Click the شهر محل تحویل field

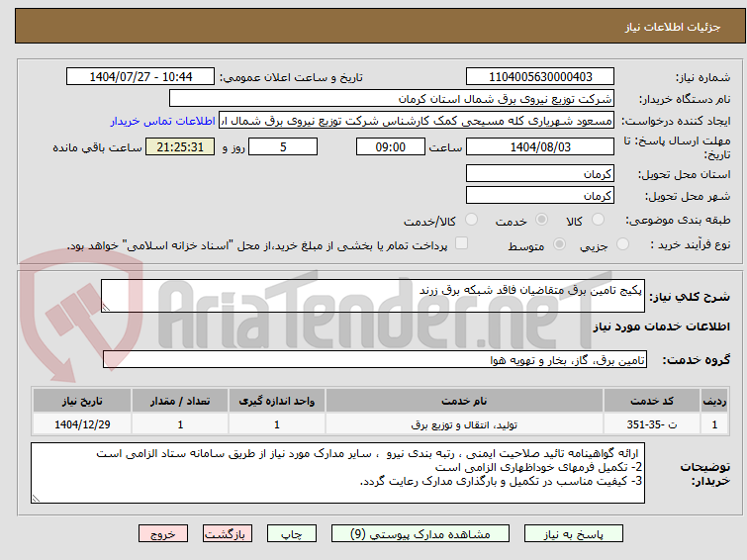tap(540, 195)
